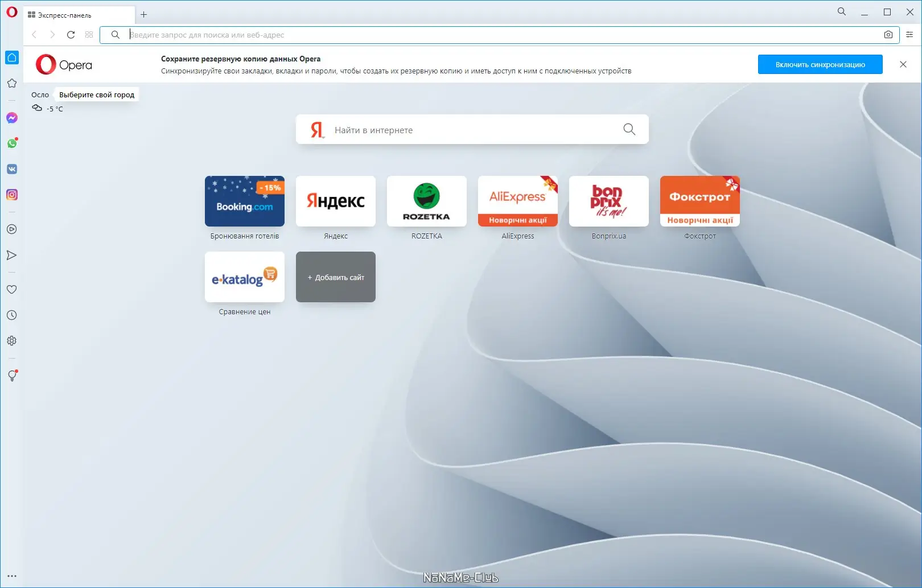Open the AliExpress speed dial tile
Viewport: 922px width, 588px height.
tap(518, 201)
